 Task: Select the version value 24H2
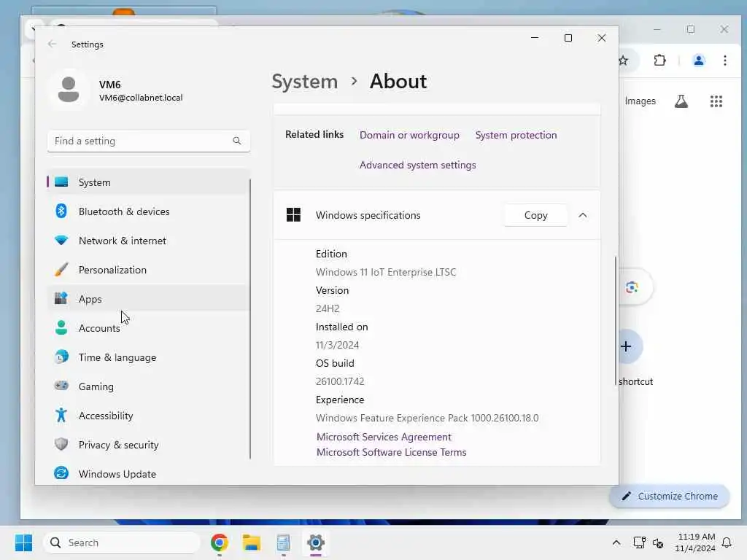[x=328, y=308]
